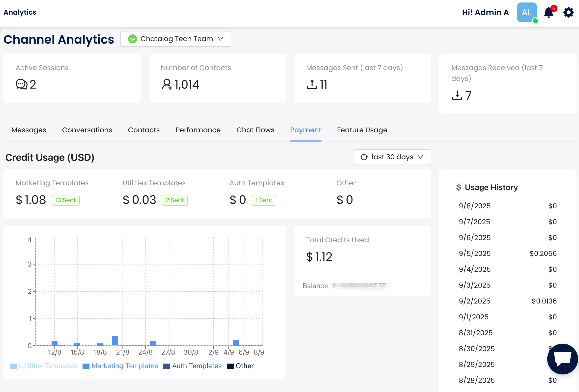Screen dimensions: 579x392
Task: Open the notifications bell icon
Action: pos(549,12)
